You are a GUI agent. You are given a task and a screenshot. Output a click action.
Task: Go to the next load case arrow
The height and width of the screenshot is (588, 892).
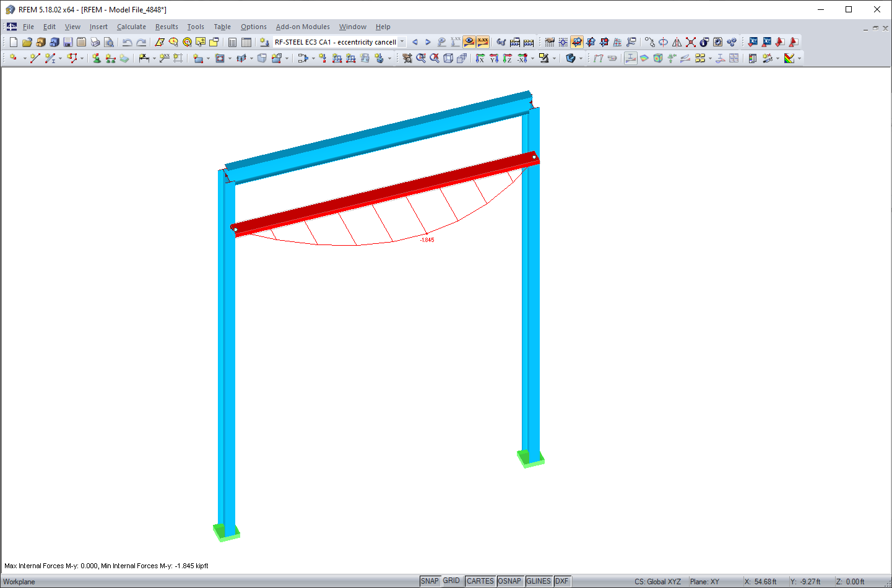428,41
